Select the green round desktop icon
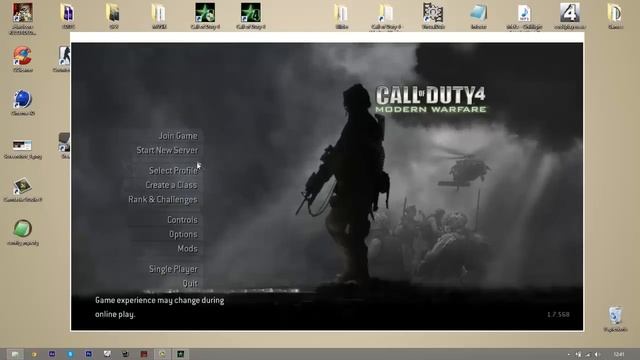Screen dimensions: 640x360 22,233
